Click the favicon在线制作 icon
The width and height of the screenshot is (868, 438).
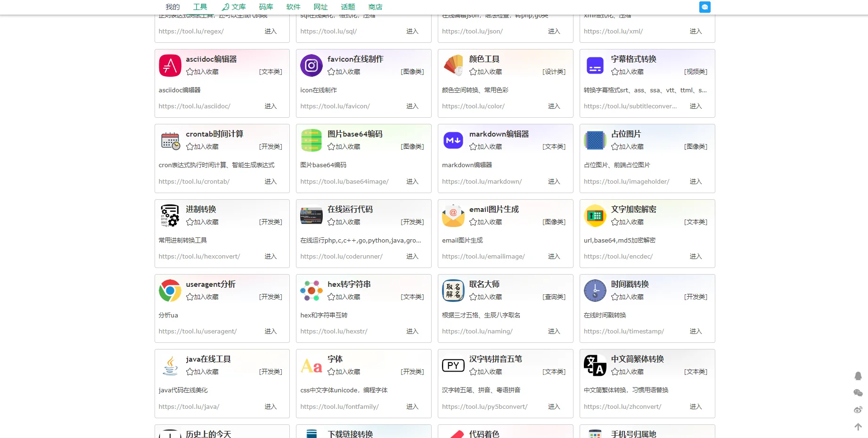click(x=311, y=65)
